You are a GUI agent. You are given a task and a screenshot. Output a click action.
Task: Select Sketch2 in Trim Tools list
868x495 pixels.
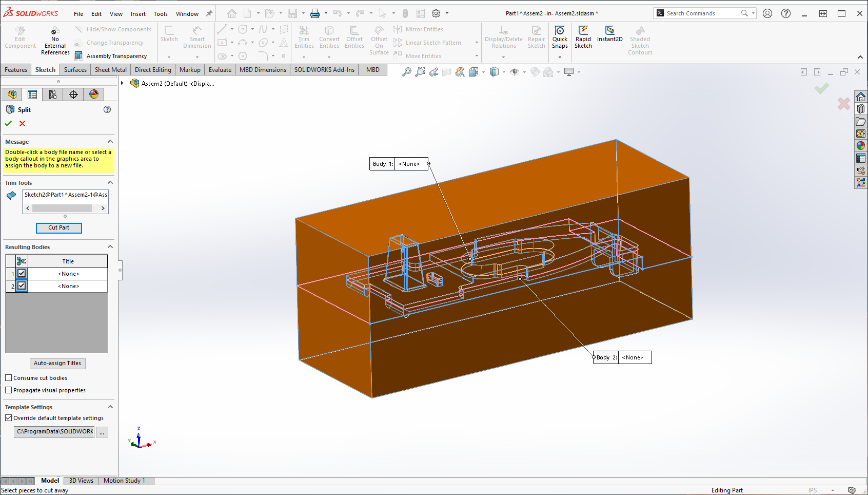pyautogui.click(x=66, y=195)
